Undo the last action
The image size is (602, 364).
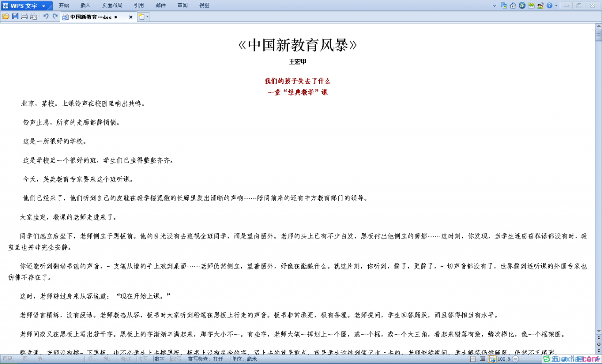46,16
